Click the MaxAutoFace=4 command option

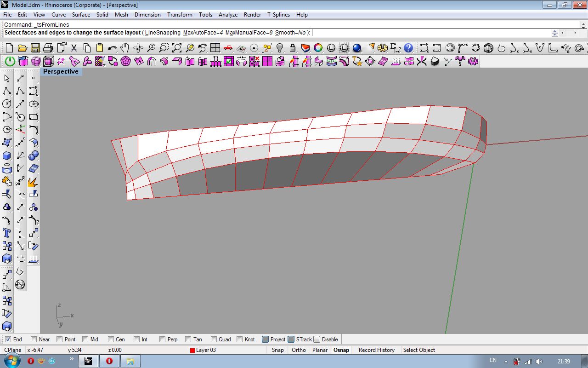(203, 33)
